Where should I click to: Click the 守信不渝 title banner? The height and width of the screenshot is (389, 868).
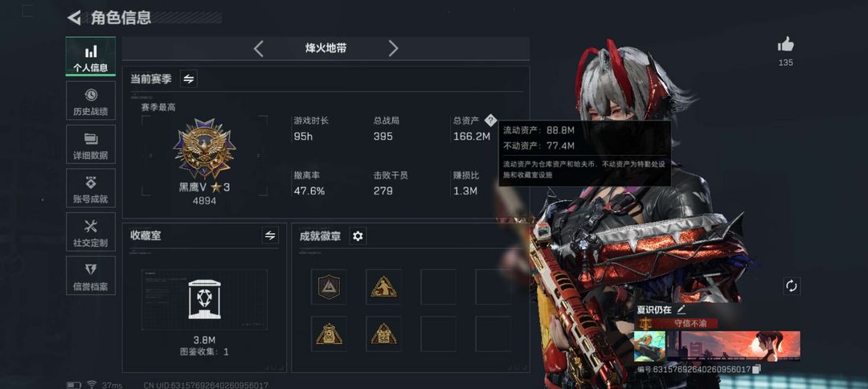(676, 324)
